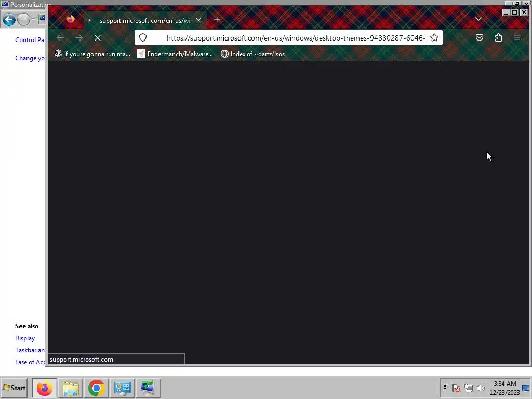Click forward arrow in Personalization window
Screen dimensions: 532x399
click(x=23, y=20)
